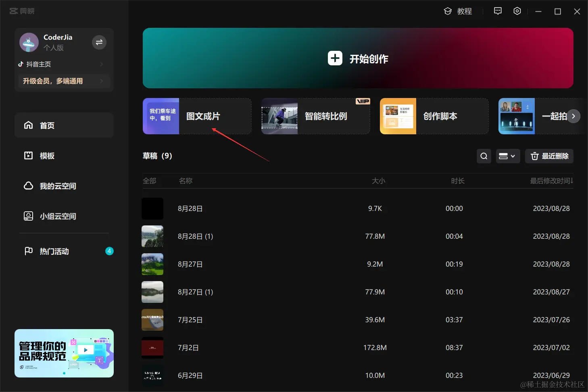Click the right arrow to show more features

(573, 116)
